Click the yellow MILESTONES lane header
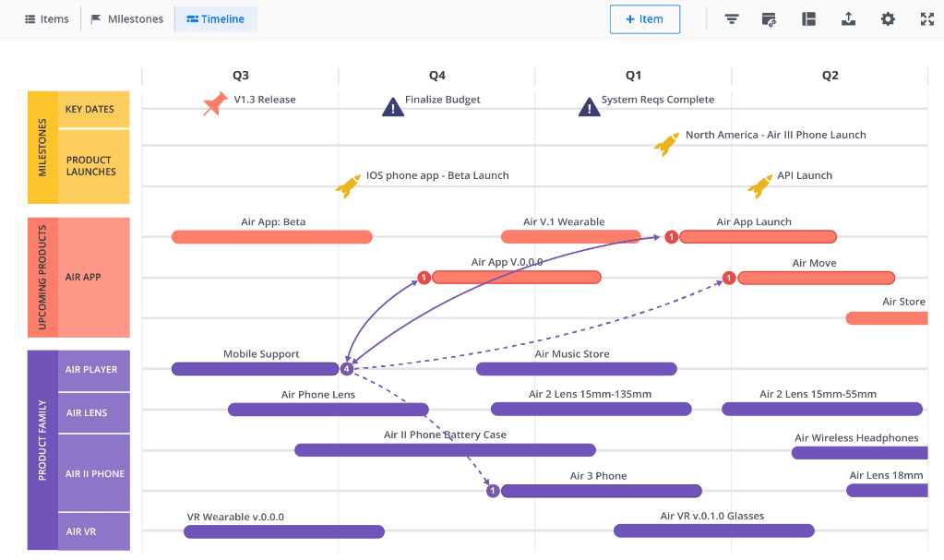Image resolution: width=944 pixels, height=560 pixels. (42, 148)
